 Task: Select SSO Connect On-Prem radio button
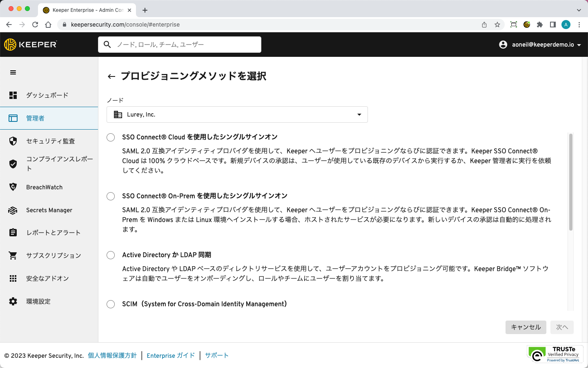coord(111,196)
